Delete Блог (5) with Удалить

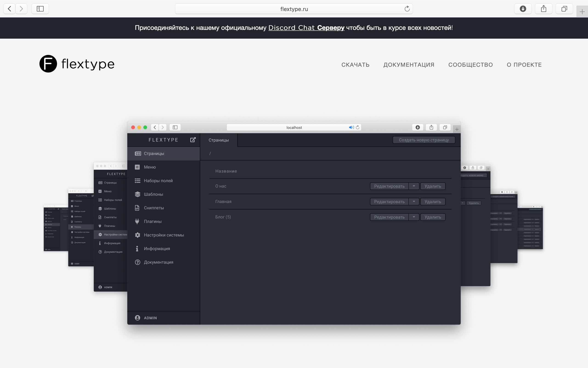[x=433, y=217]
